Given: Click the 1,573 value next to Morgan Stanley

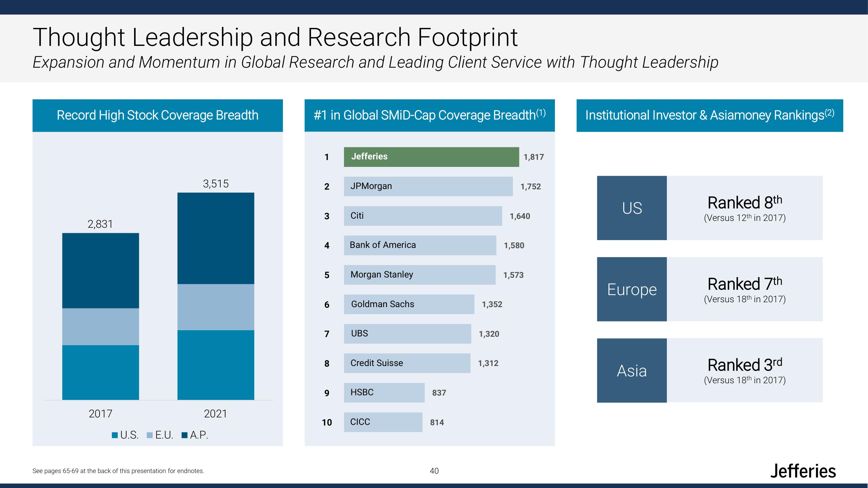Looking at the screenshot, I should point(513,275).
